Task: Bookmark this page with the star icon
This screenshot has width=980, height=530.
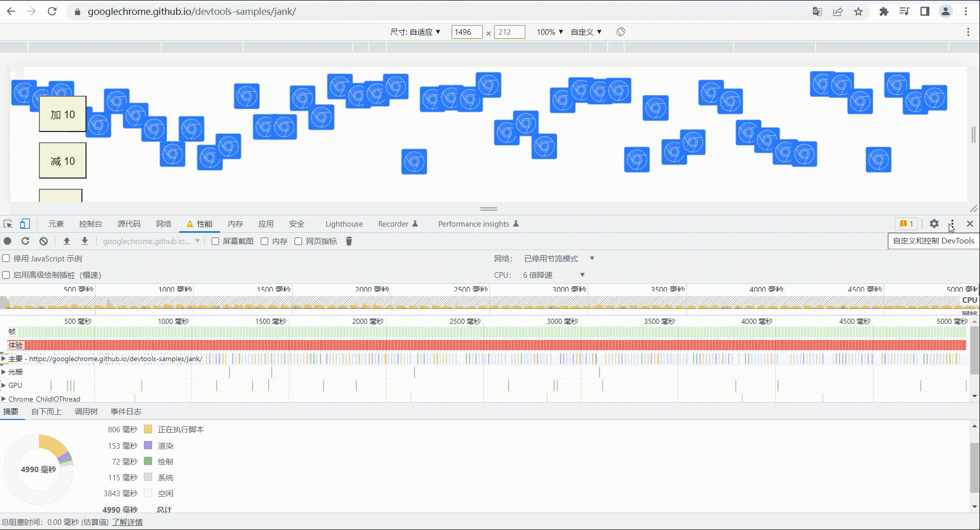Action: coord(858,11)
